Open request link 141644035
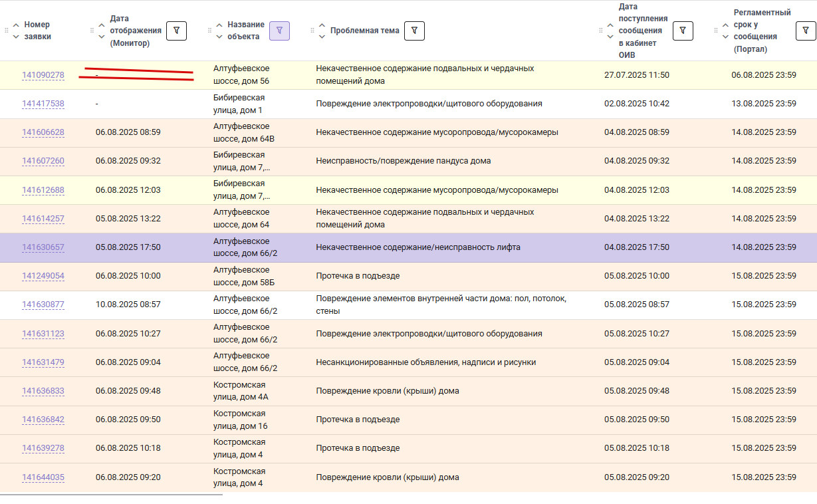This screenshot has height=504, width=817. (x=43, y=477)
